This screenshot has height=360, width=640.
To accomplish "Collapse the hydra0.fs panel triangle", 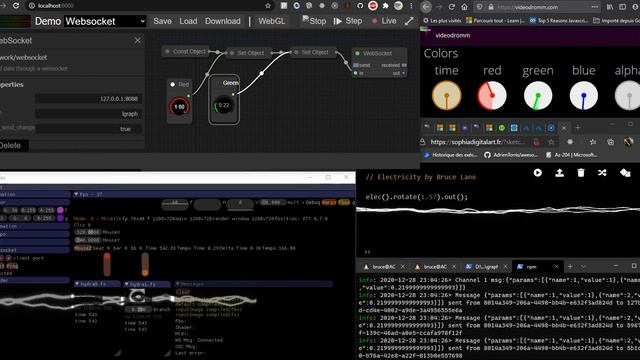I will point(77,284).
